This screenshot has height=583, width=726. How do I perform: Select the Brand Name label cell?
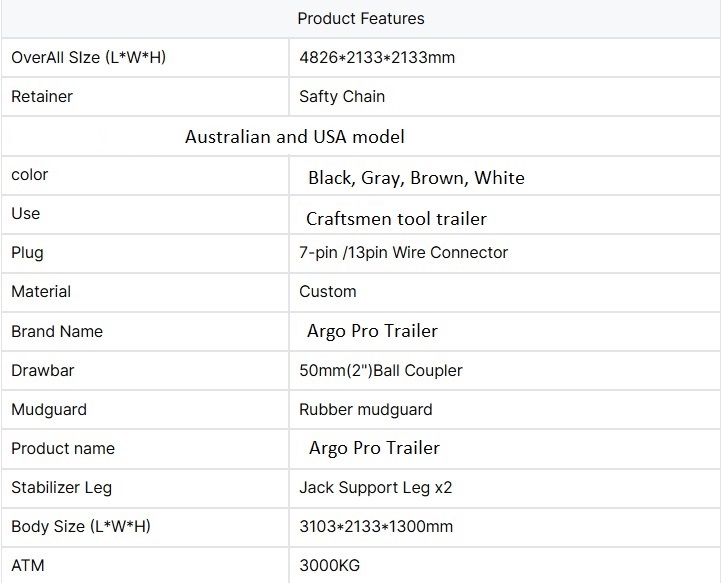pyautogui.click(x=57, y=331)
